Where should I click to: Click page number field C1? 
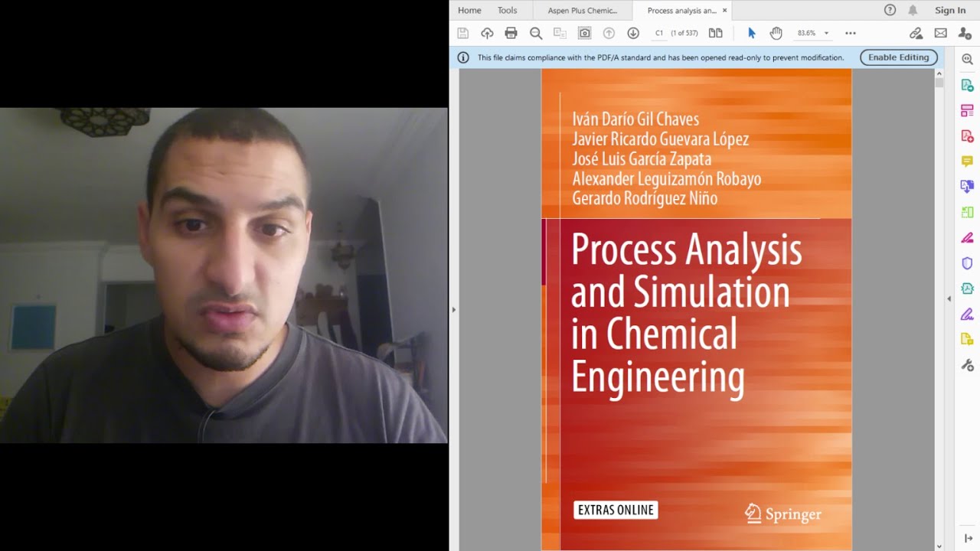coord(659,33)
